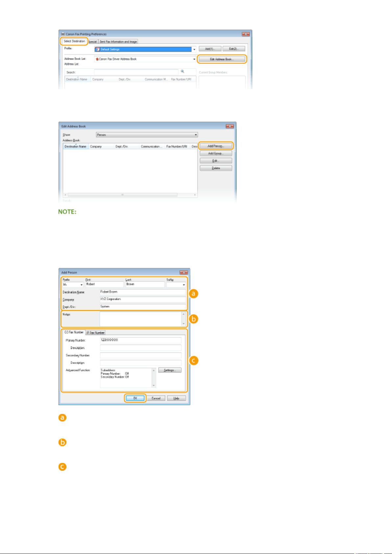Screen dimensions: 392x554
Task: Click the Last name field containing Brown
Action: 145,284
